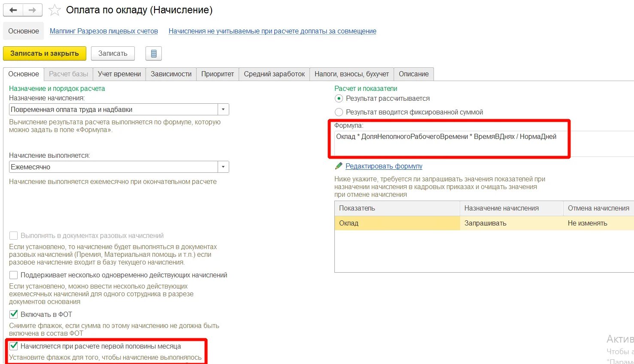This screenshot has width=634, height=364.
Task: Enable Поддерживает несколько одновременно действующих начислений
Action: (x=14, y=275)
